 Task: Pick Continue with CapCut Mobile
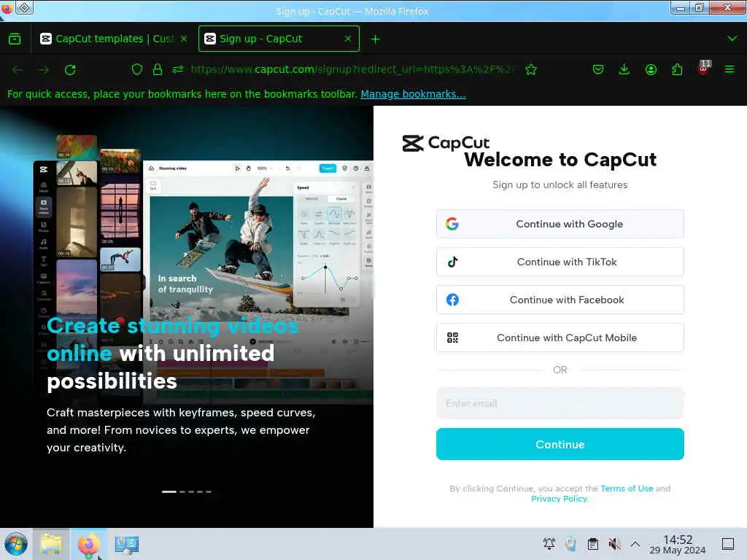[x=560, y=338]
